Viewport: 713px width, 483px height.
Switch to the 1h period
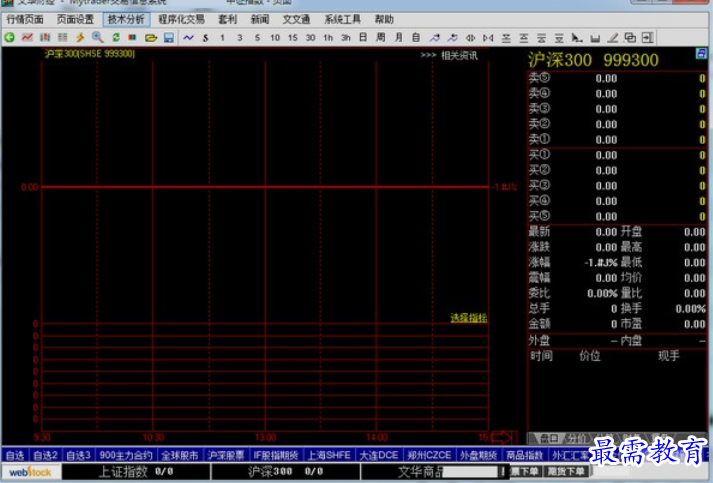328,38
